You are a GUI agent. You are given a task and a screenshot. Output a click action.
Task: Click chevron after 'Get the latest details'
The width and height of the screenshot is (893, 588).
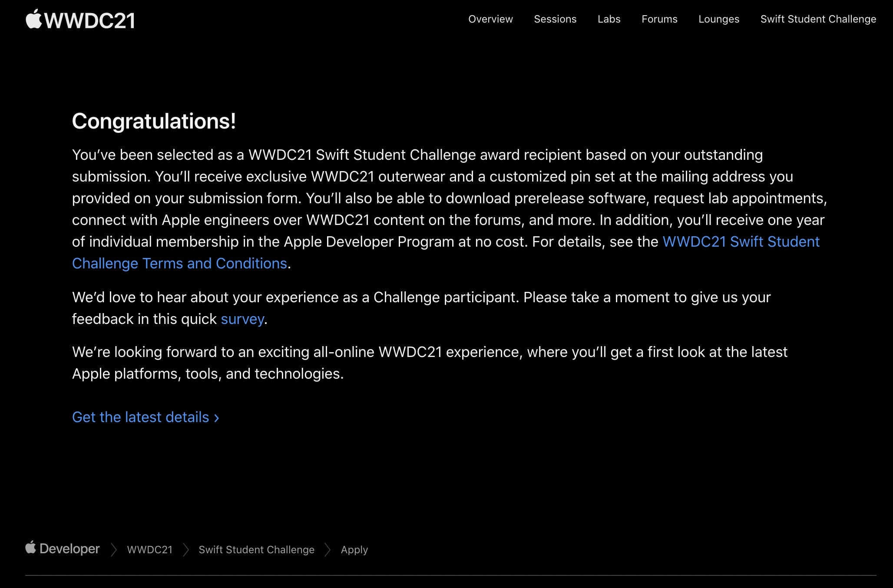click(216, 418)
